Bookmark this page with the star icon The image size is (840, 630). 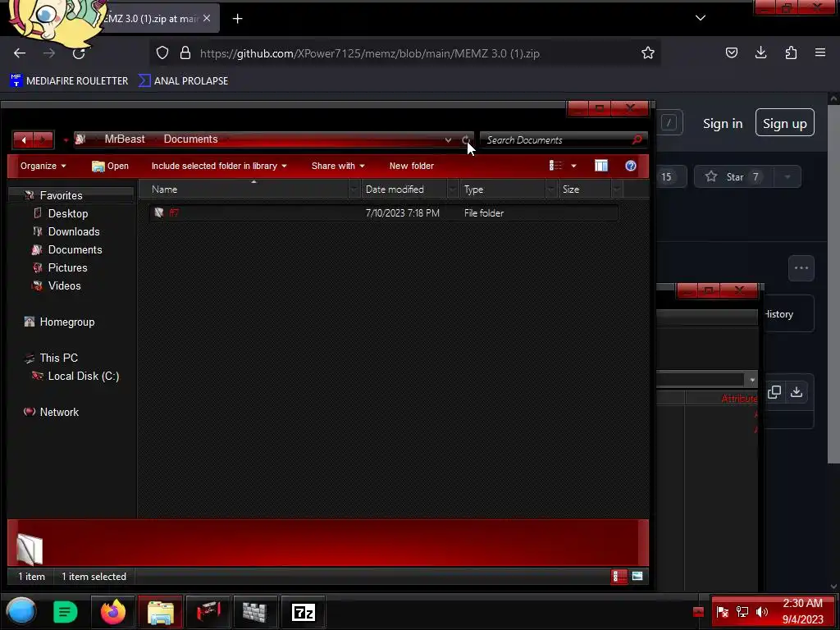(x=648, y=52)
